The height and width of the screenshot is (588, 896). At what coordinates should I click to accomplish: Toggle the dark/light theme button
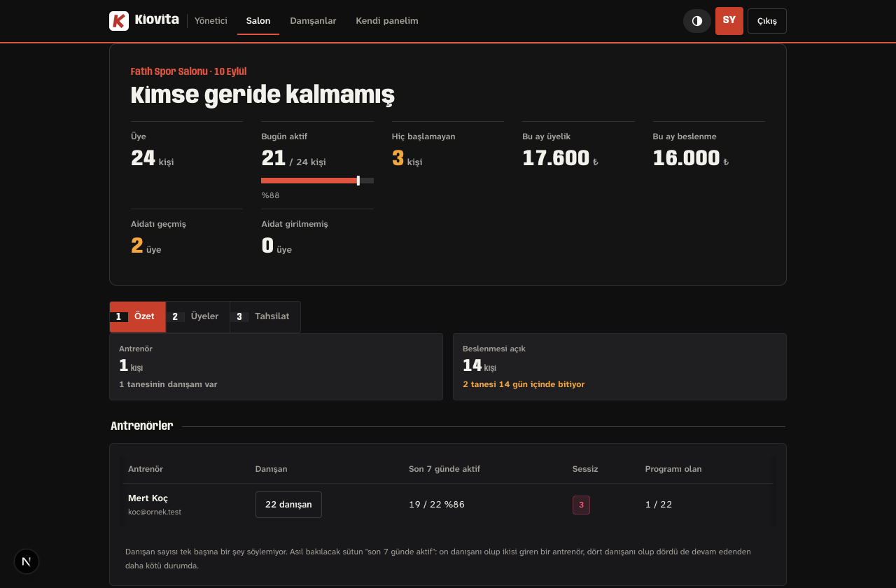pos(697,21)
